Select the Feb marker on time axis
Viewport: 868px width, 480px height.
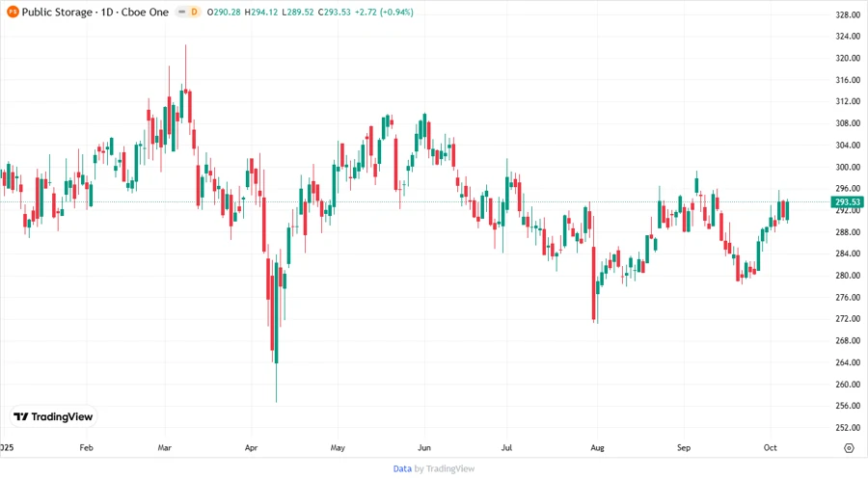tap(86, 448)
